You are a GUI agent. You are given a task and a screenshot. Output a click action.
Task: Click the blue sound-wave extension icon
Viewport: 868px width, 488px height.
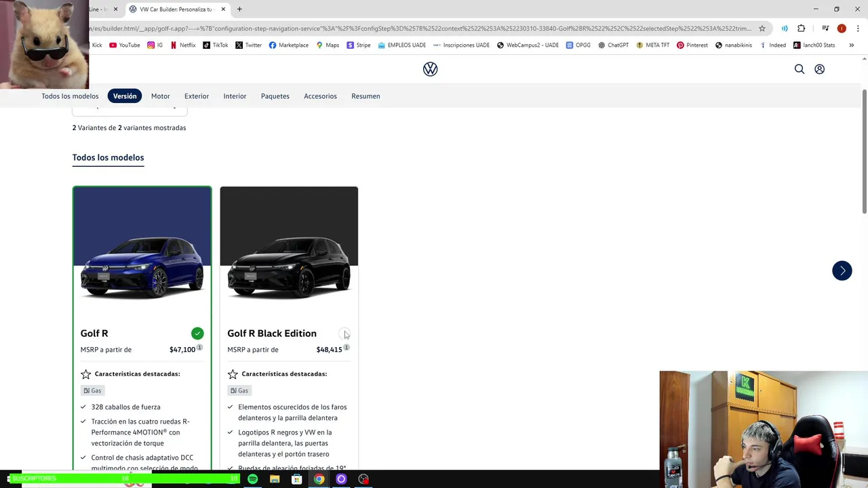pyautogui.click(x=785, y=28)
